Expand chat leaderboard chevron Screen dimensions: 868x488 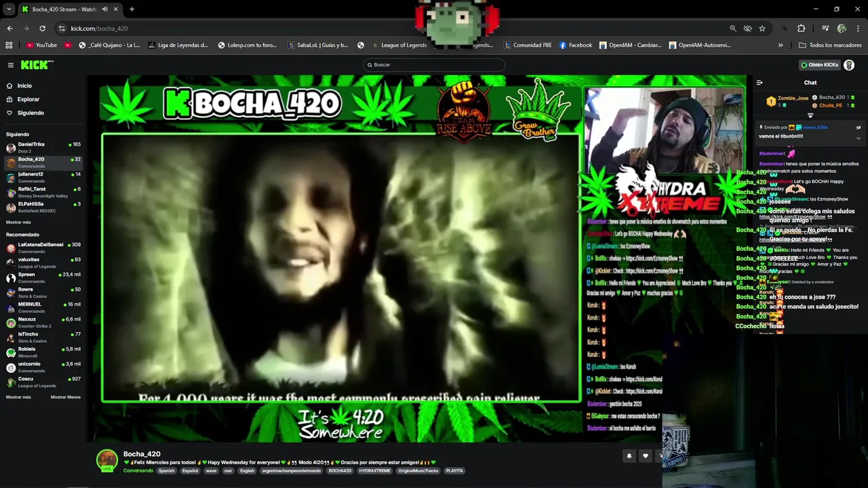(x=810, y=116)
